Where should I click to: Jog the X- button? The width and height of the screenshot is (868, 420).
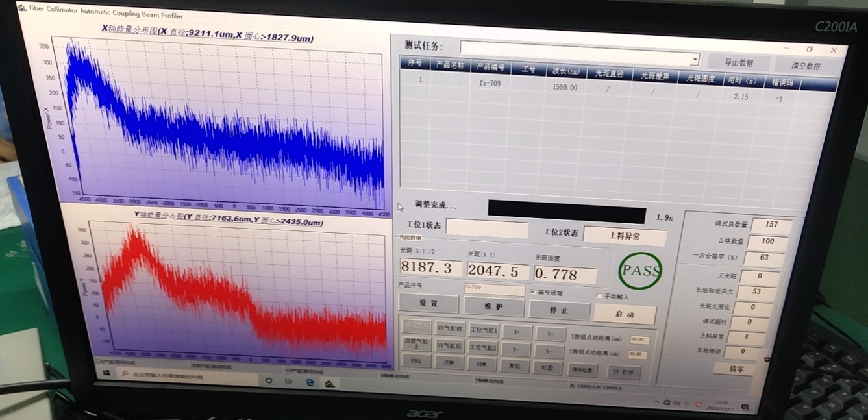(516, 349)
